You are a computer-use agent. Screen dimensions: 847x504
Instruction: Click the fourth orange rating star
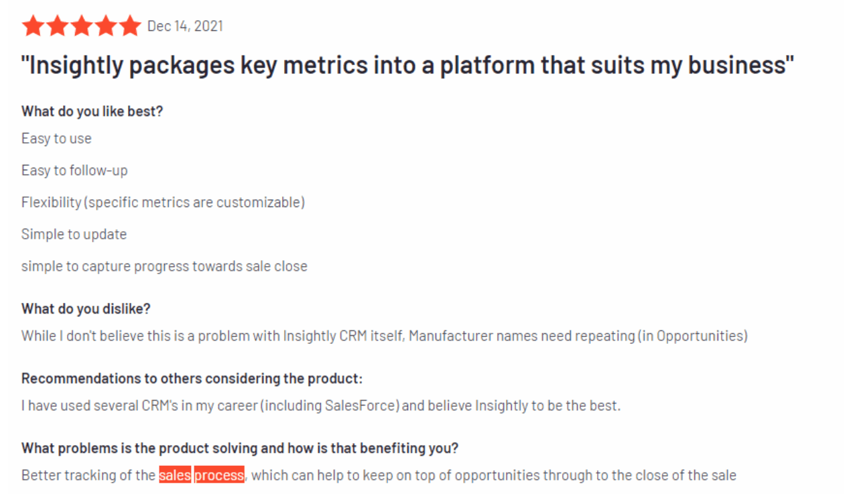106,26
